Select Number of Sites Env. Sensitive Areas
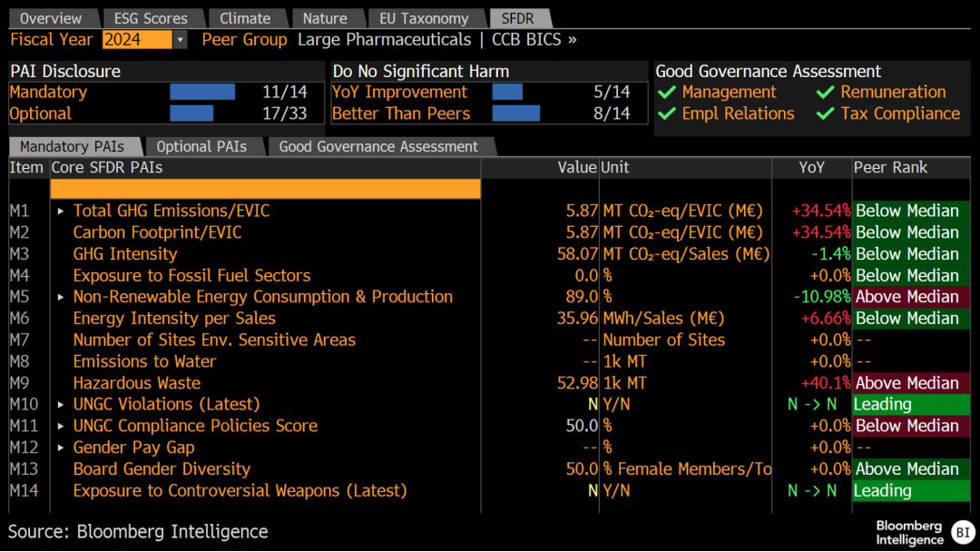The height and width of the screenshot is (552, 980). tap(490, 340)
